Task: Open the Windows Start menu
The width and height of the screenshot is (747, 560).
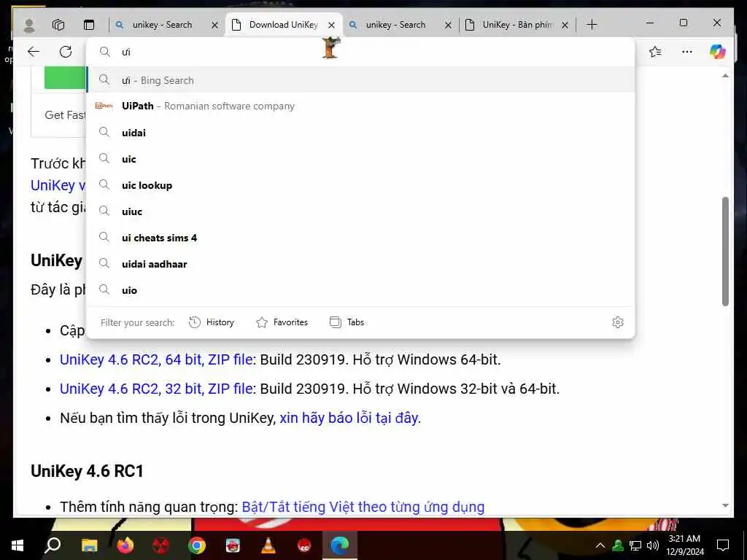Action: (x=18, y=545)
